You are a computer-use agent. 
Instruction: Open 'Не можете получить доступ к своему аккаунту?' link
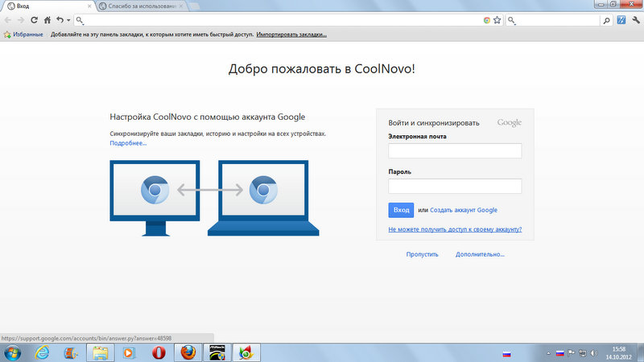[455, 229]
